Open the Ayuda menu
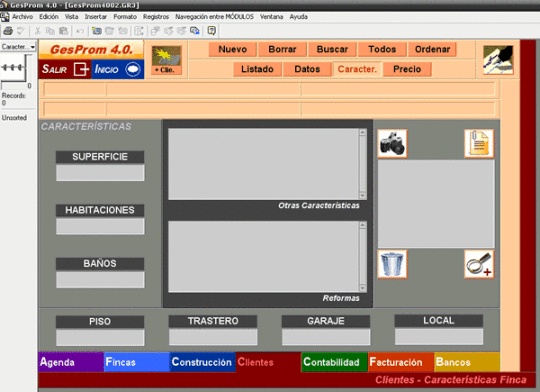Screen dimensions: 540x392 pyautogui.click(x=298, y=17)
